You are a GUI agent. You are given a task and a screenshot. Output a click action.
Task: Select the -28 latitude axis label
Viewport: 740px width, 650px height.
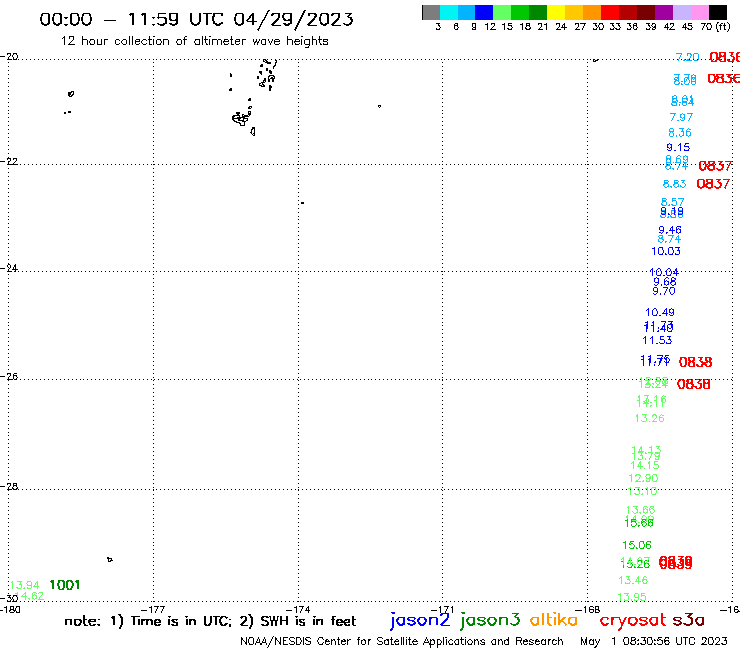click(9, 486)
